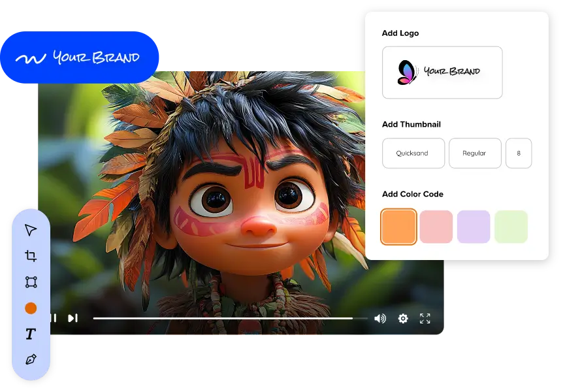Click the orange fill color dot
Screen dimensions: 563x392
[x=31, y=308]
